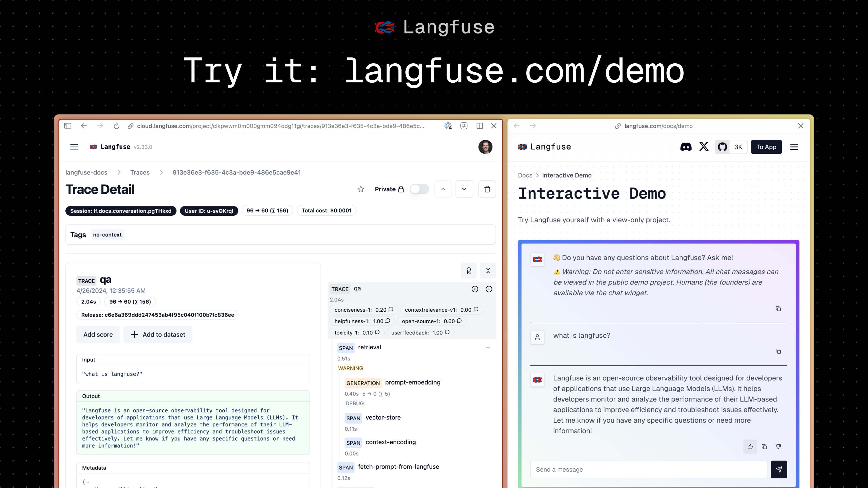Send the chat message with paper plane
The width and height of the screenshot is (868, 488).
pyautogui.click(x=779, y=469)
